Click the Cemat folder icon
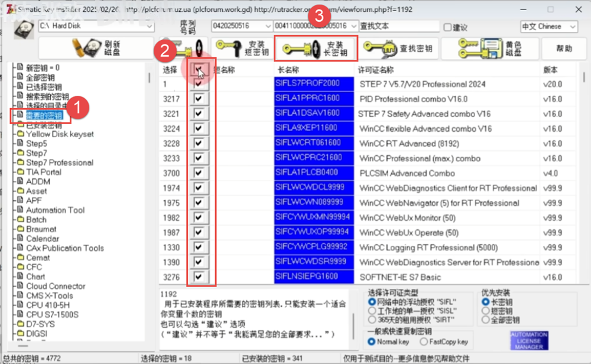591x364 pixels. (20, 258)
